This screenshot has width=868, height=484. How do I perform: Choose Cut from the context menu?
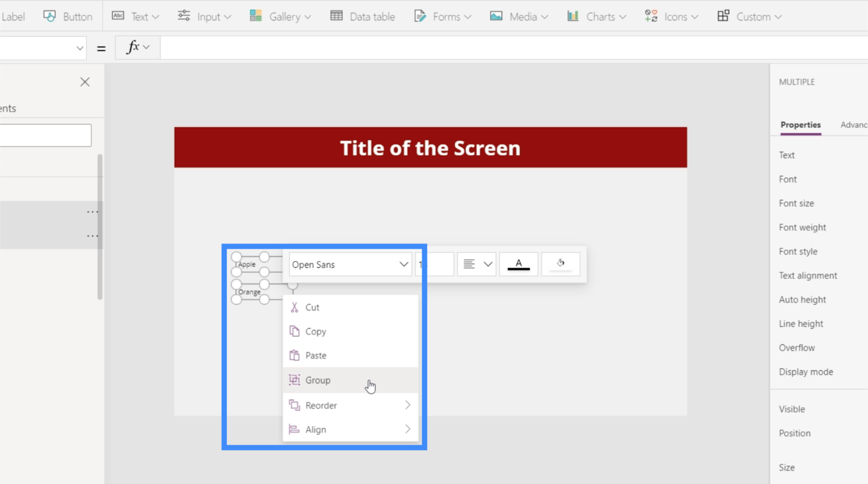(x=350, y=307)
